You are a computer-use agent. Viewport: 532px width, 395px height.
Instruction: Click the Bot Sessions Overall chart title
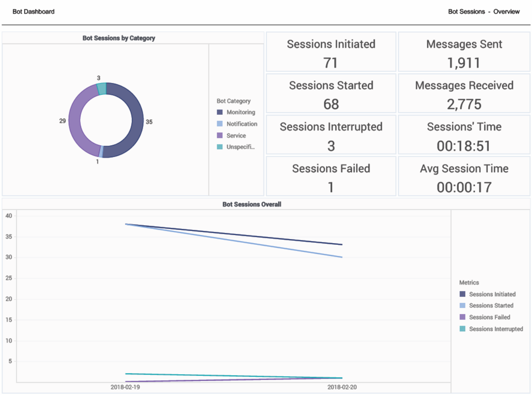(252, 204)
